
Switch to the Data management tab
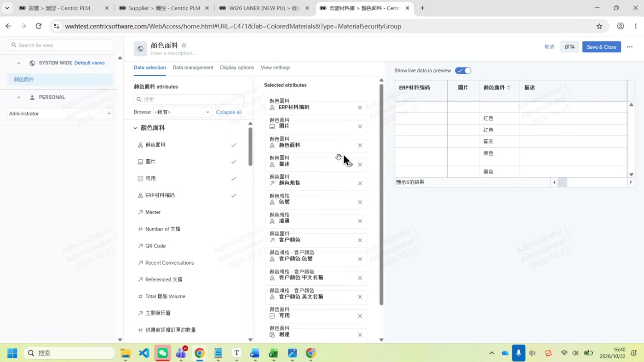point(193,68)
